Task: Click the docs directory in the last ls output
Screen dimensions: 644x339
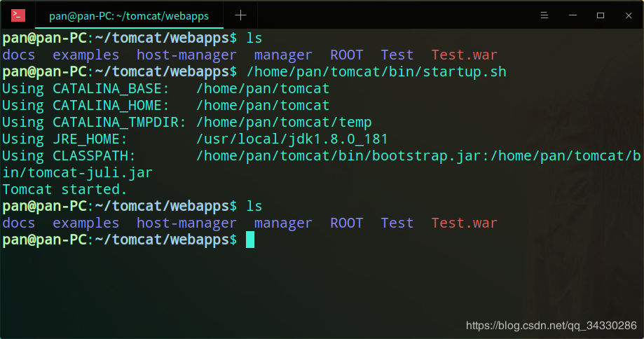Action: pos(19,223)
